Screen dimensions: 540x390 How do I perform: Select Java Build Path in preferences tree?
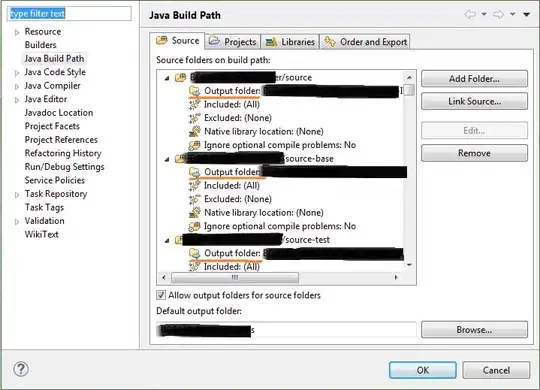(x=54, y=59)
